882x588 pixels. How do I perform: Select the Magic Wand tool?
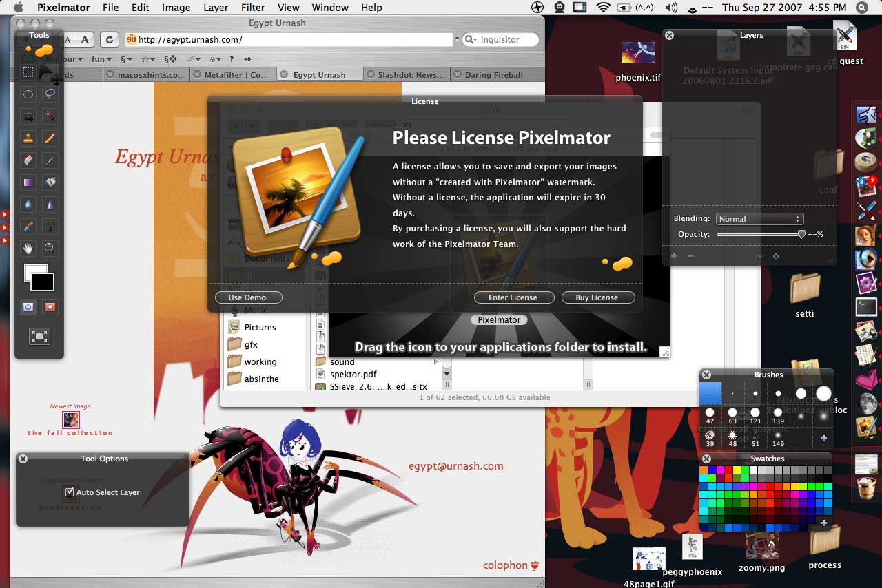50,116
